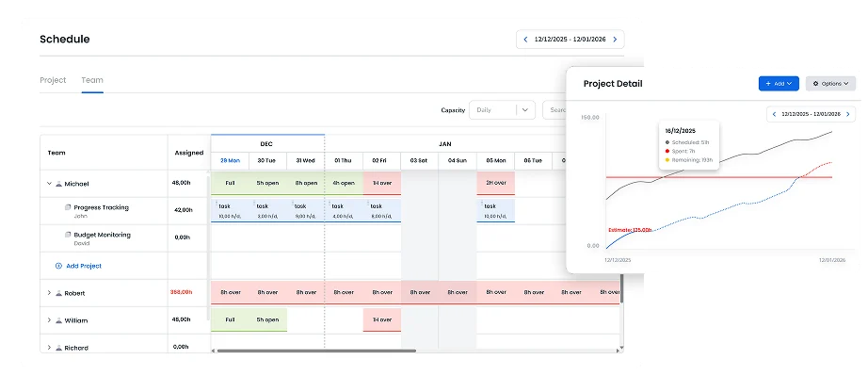Select the Budget Monitoring project row name
The image size is (868, 376).
[103, 235]
